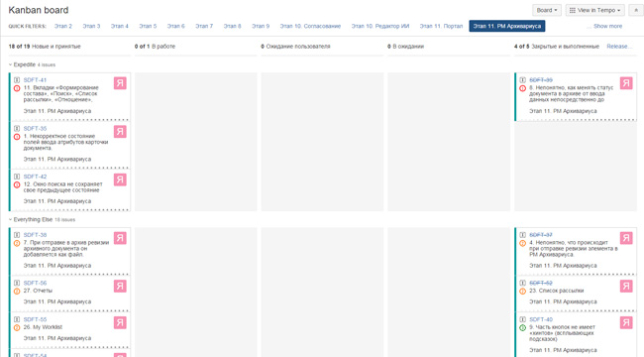Collapse the Expedite swimlane
This screenshot has width=644, height=357.
click(10, 64)
